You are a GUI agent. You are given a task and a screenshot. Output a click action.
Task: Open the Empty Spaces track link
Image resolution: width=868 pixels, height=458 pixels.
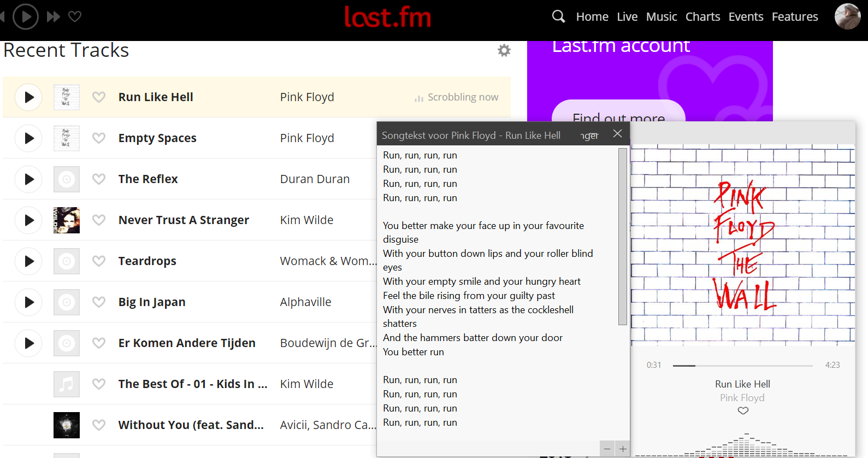[x=157, y=138]
